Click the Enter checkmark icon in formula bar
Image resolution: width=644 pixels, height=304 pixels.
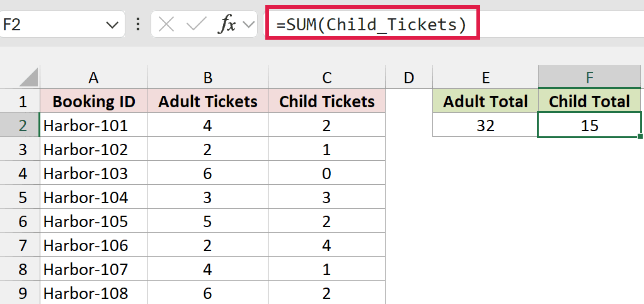coord(196,25)
